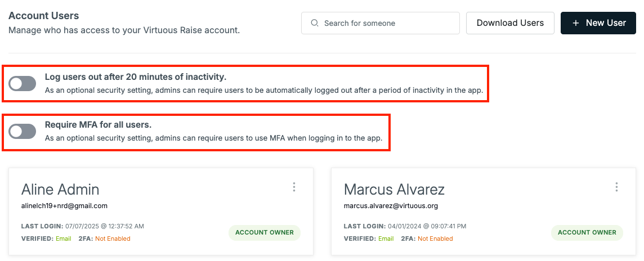Image resolution: width=644 pixels, height=261 pixels.
Task: Click email alinelch19+nrd@gmail.com
Action: pos(64,206)
